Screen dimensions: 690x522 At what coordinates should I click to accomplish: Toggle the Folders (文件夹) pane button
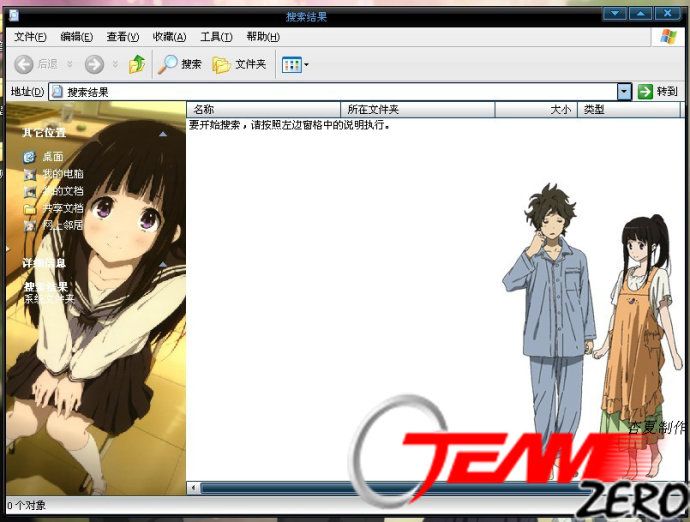239,64
